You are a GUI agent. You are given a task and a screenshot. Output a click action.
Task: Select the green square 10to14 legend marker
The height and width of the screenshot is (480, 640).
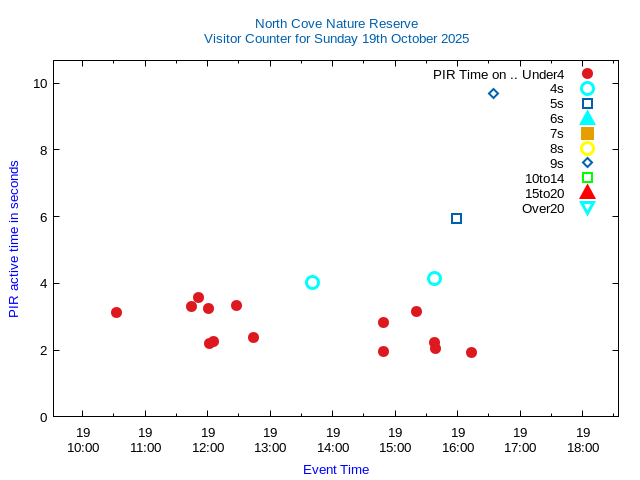pos(587,178)
